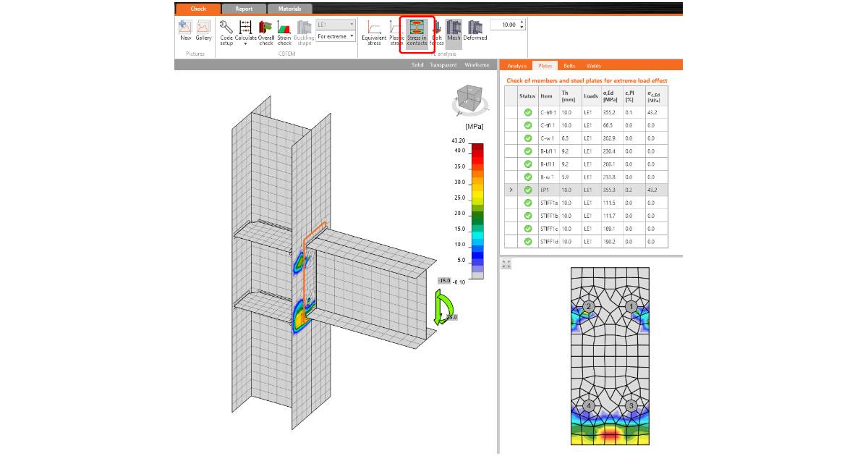Show the Strain check result

pos(284,33)
